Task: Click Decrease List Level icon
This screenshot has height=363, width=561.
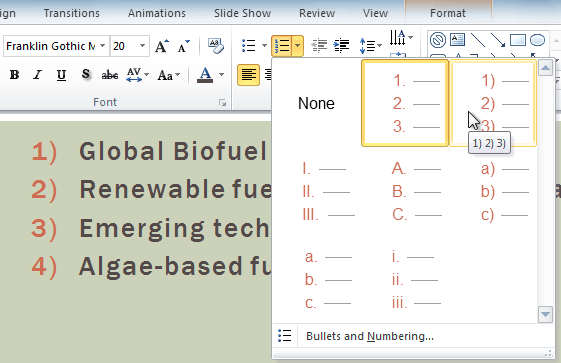Action: tap(319, 45)
